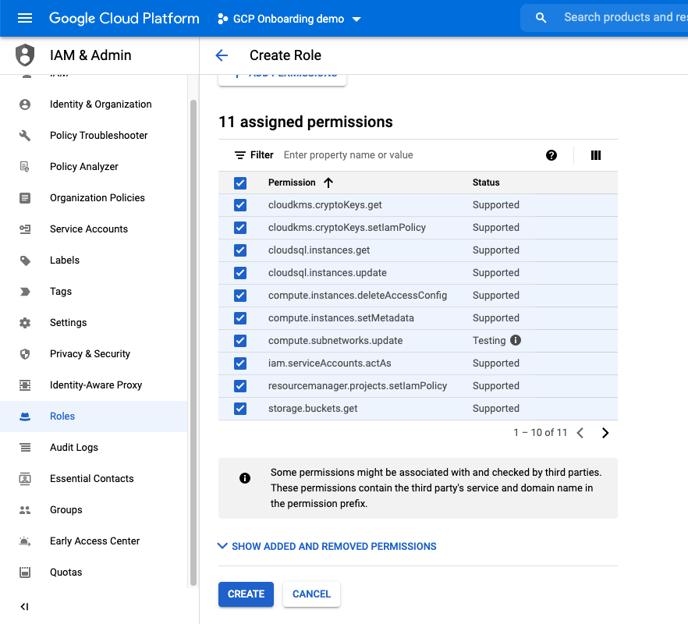
Task: Open Essential Contacts page
Action: (93, 478)
